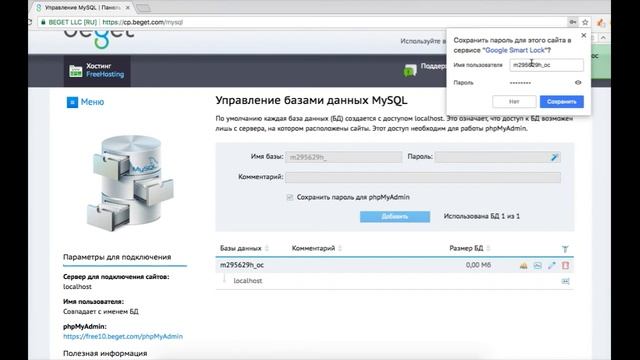Sort by the Базы данных column
This screenshot has width=640, height=360.
(x=244, y=248)
